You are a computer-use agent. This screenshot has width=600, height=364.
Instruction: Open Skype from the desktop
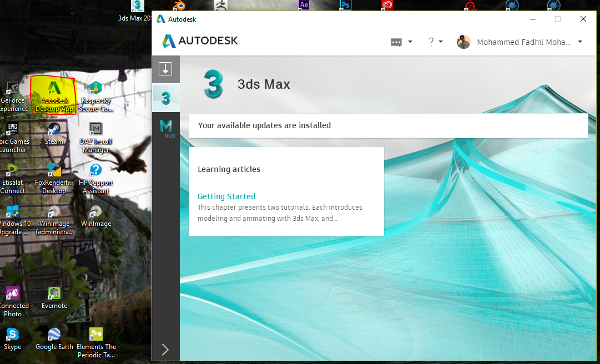pos(12,333)
